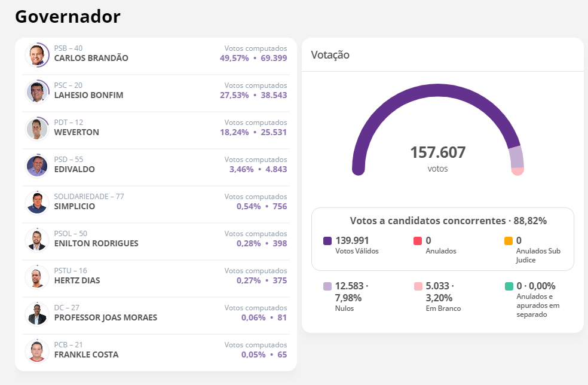588x385 pixels.
Task: Select Weverton's profile picture
Action: tap(37, 129)
